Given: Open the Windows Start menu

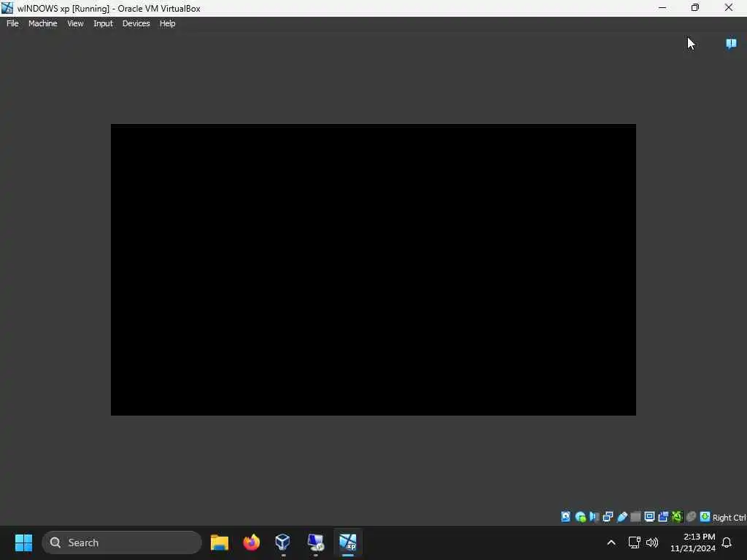Looking at the screenshot, I should [x=23, y=542].
